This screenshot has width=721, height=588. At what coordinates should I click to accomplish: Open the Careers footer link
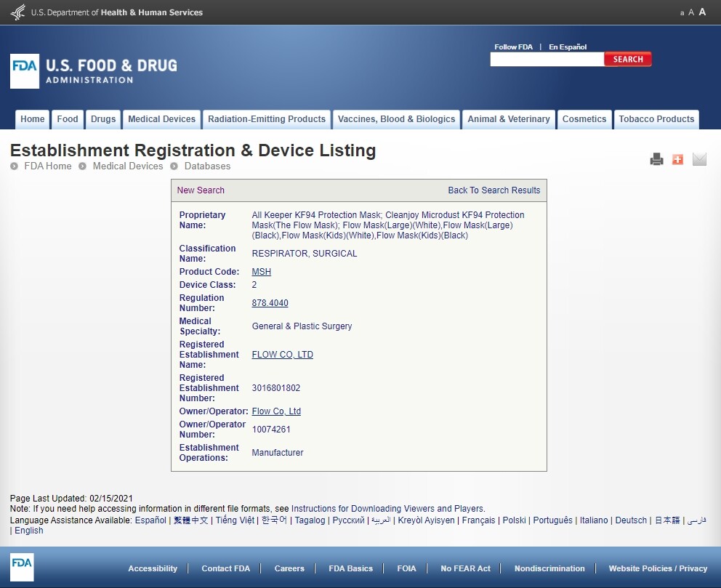[x=289, y=568]
